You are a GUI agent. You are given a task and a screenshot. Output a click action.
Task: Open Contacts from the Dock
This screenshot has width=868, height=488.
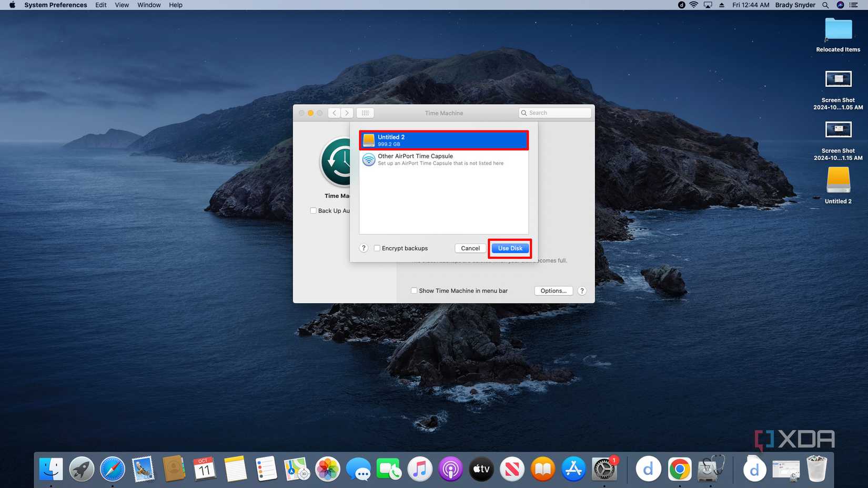click(x=174, y=469)
